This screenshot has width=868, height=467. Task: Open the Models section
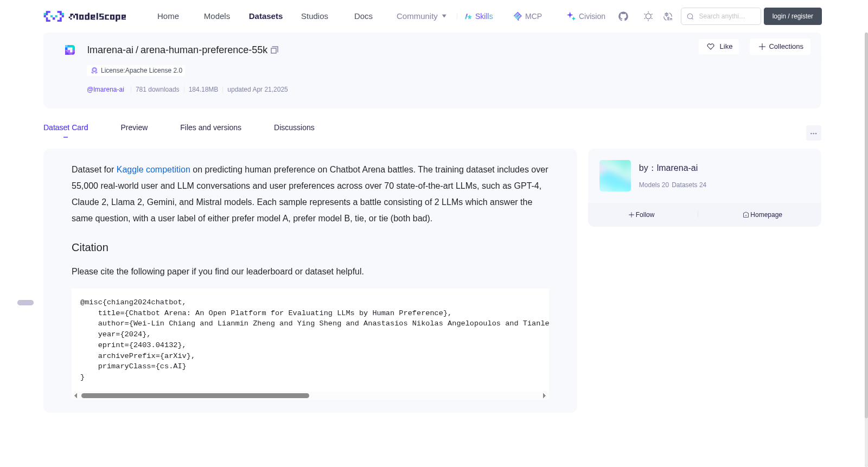pyautogui.click(x=217, y=16)
